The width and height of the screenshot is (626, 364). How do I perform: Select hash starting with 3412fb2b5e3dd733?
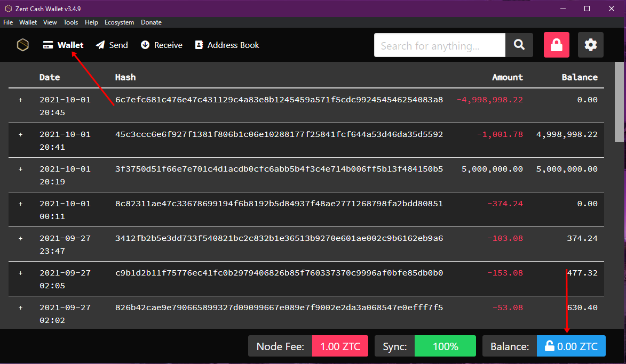click(279, 238)
